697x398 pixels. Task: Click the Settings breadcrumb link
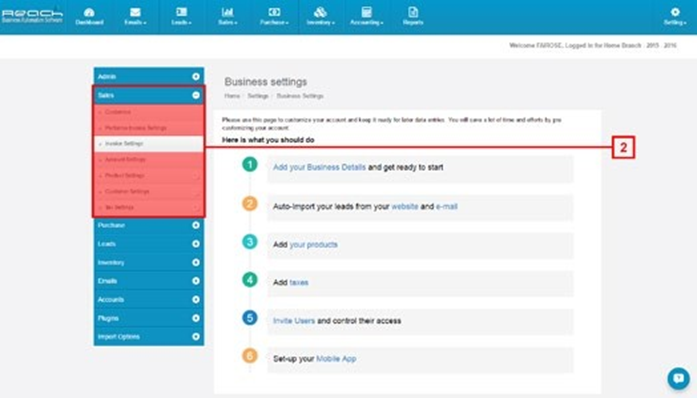258,96
